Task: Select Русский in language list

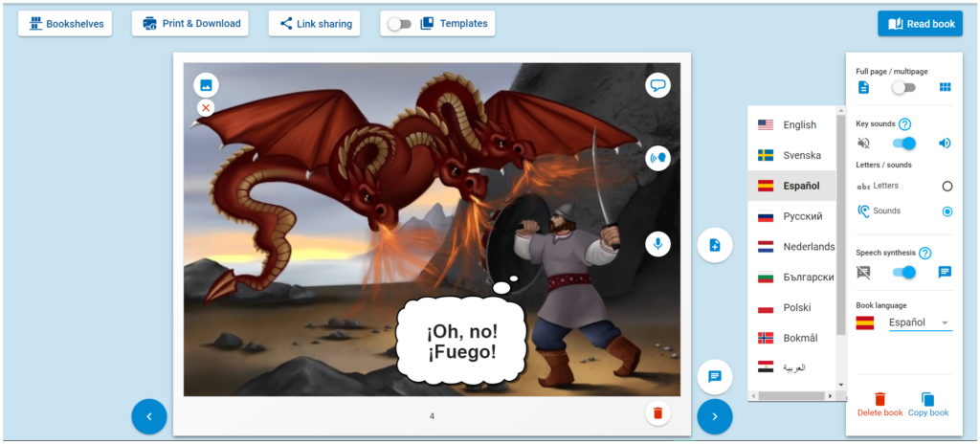Action: pyautogui.click(x=791, y=216)
